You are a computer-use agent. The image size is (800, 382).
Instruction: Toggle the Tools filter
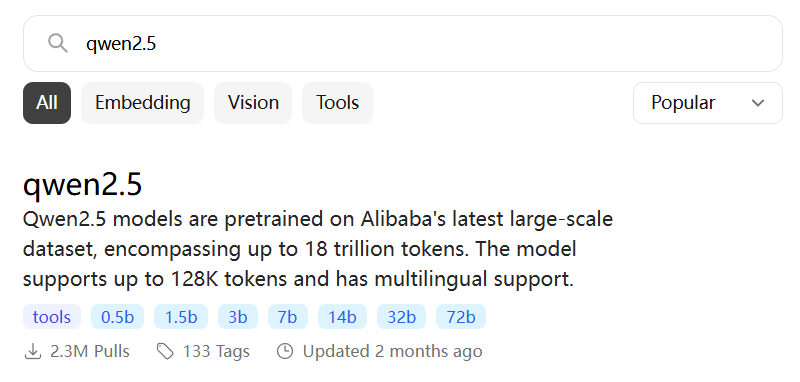(337, 103)
